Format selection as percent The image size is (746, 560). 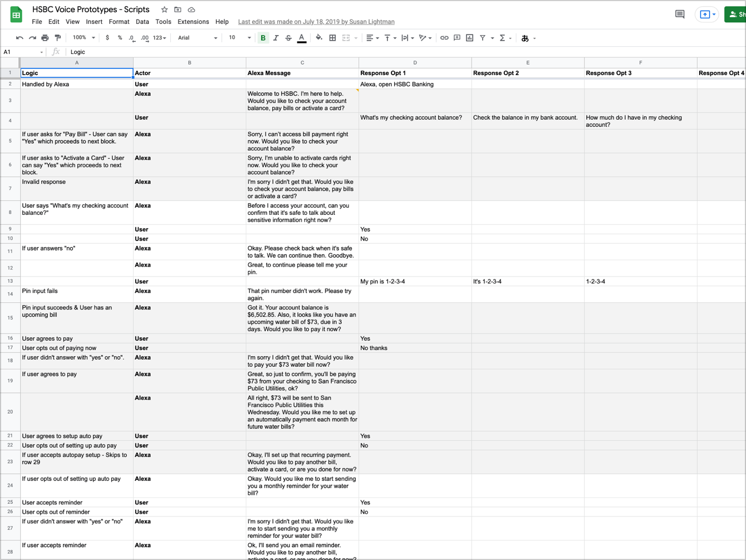120,38
